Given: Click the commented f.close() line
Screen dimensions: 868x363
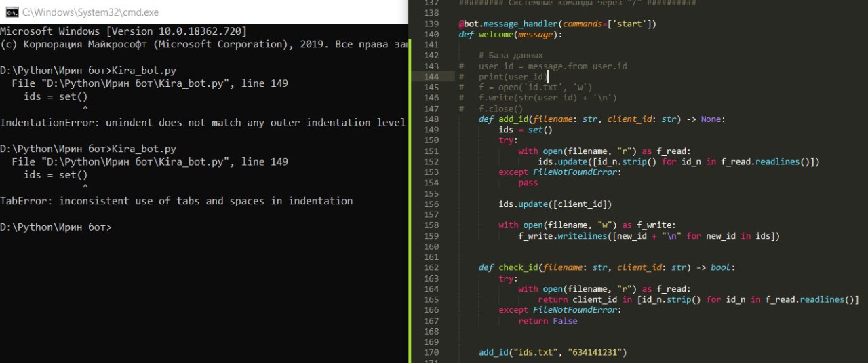Looking at the screenshot, I should coord(491,109).
